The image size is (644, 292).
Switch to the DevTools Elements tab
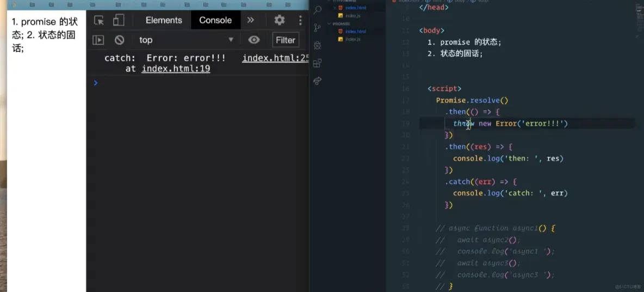[x=164, y=20]
